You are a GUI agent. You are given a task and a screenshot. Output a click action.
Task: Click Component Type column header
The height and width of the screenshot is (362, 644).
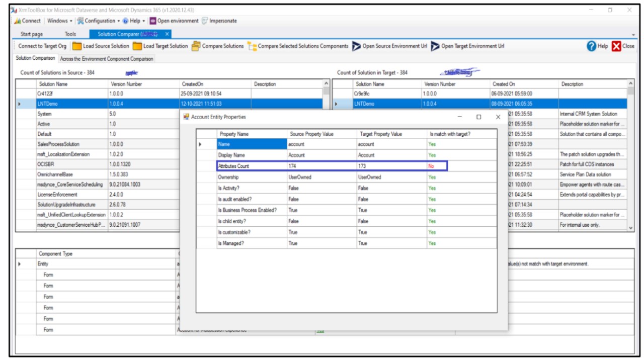(x=106, y=254)
